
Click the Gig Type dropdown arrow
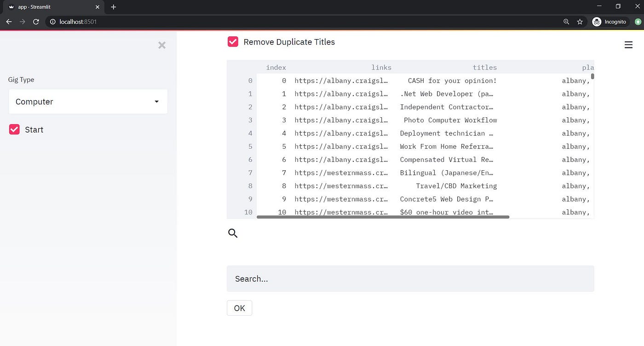coord(156,102)
